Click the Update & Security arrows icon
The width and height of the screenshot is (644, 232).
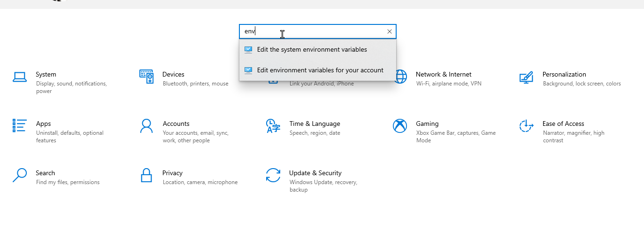[273, 175]
